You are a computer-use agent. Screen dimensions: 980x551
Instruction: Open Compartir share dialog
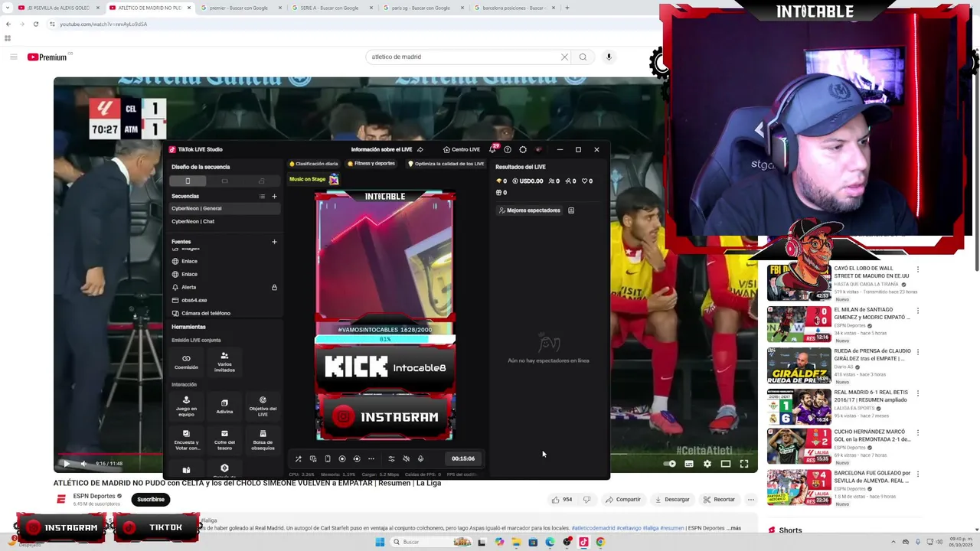622,499
